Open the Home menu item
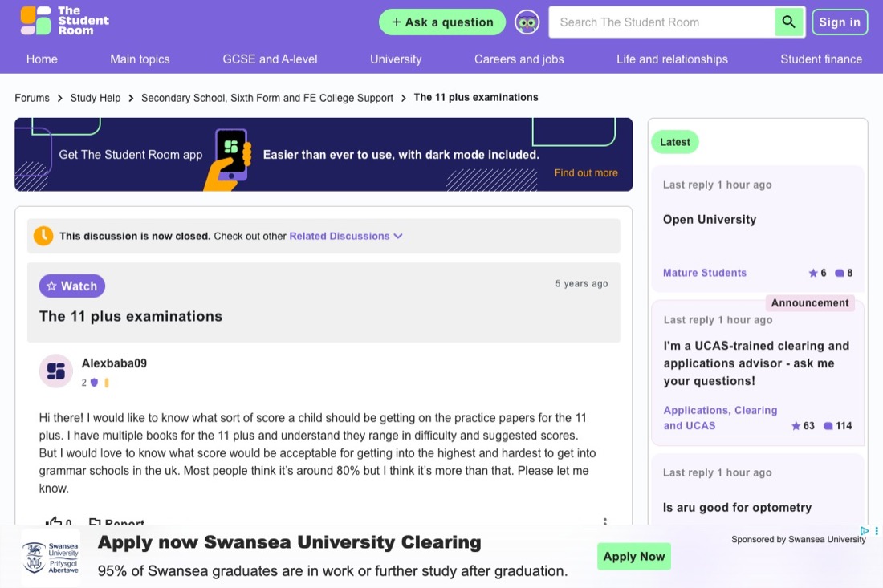Viewport: 883px width, 588px height. (42, 59)
